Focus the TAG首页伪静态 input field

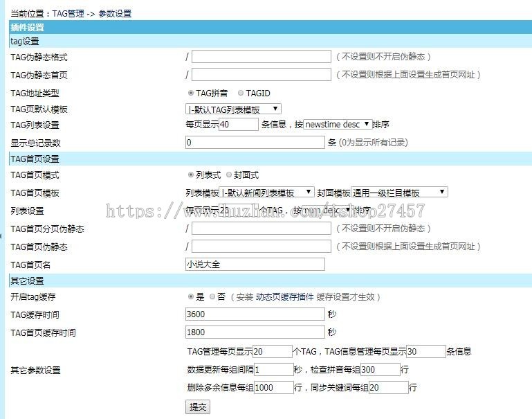click(x=262, y=246)
